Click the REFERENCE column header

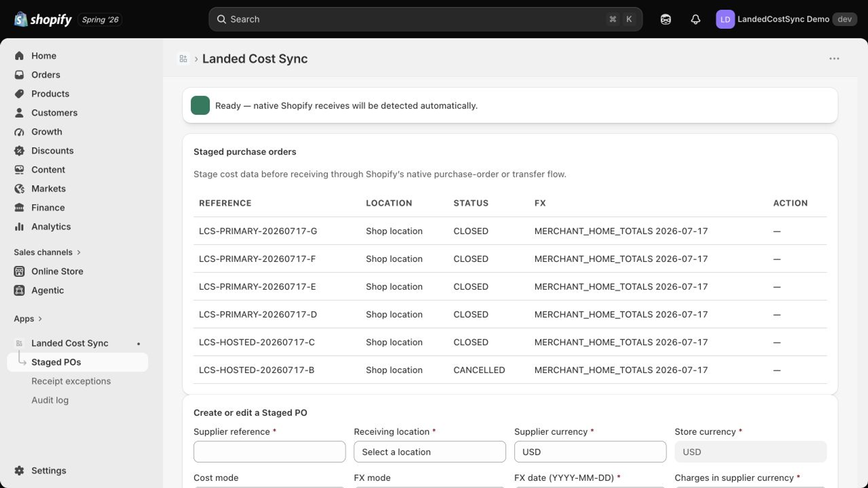[x=225, y=203]
